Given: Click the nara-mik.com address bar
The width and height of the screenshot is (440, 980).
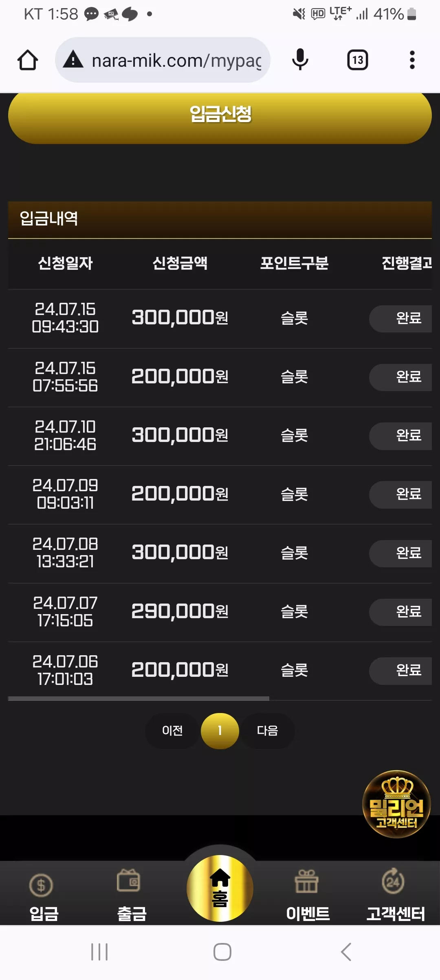Looking at the screenshot, I should click(x=163, y=60).
